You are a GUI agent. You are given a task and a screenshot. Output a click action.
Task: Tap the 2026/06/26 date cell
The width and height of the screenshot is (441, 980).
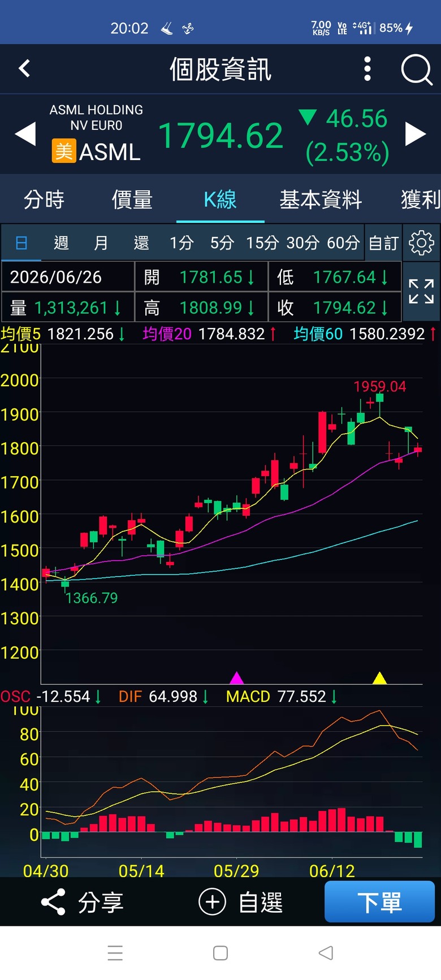(x=68, y=277)
